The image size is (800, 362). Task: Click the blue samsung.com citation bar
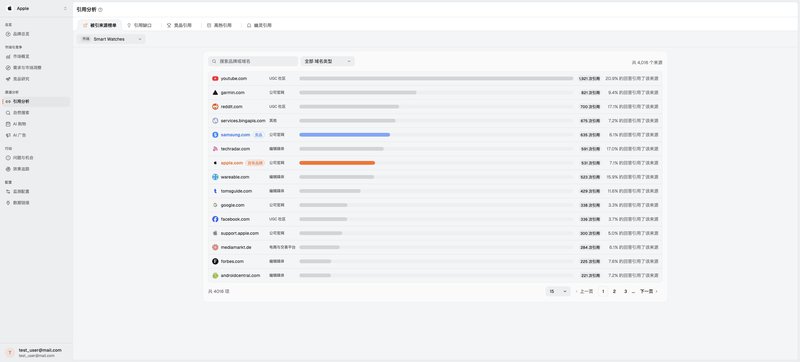345,135
